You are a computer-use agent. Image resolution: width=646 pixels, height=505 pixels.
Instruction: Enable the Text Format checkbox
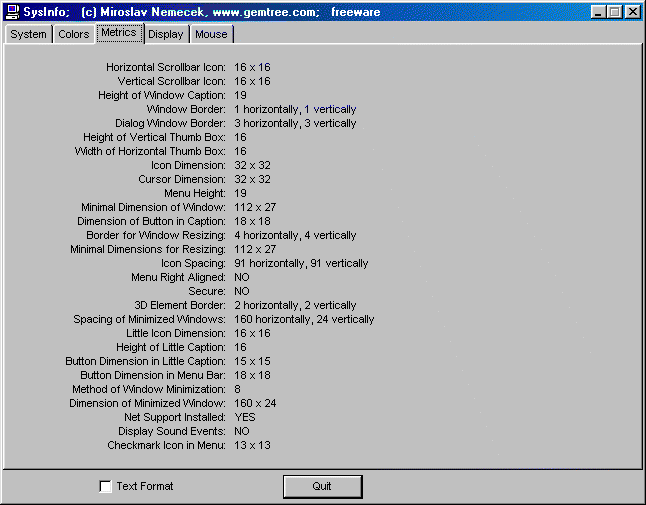click(x=106, y=487)
